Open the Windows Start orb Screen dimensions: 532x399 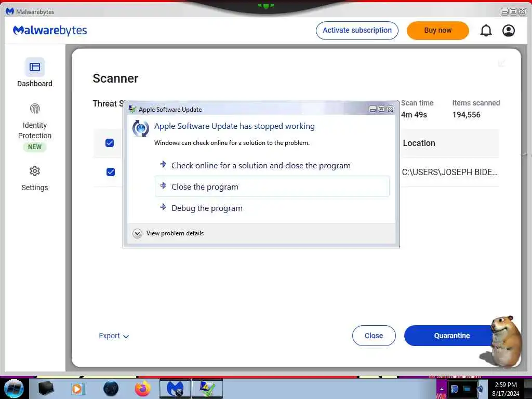14,389
